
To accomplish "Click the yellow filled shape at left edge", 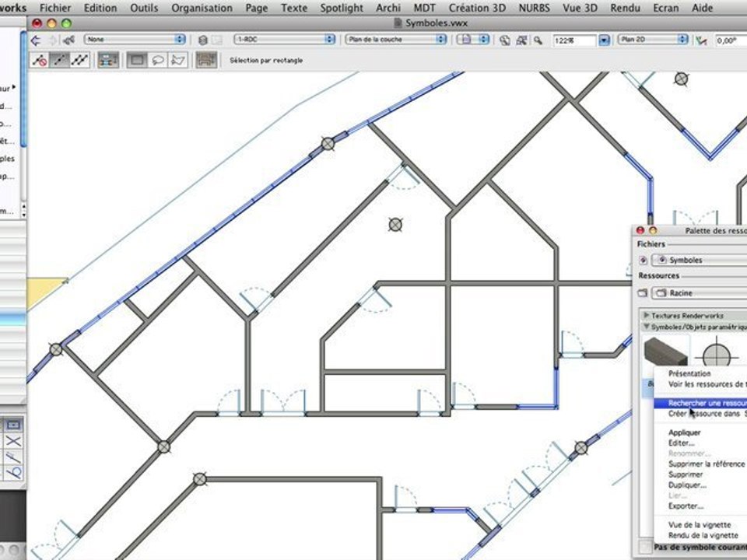I will [x=44, y=292].
